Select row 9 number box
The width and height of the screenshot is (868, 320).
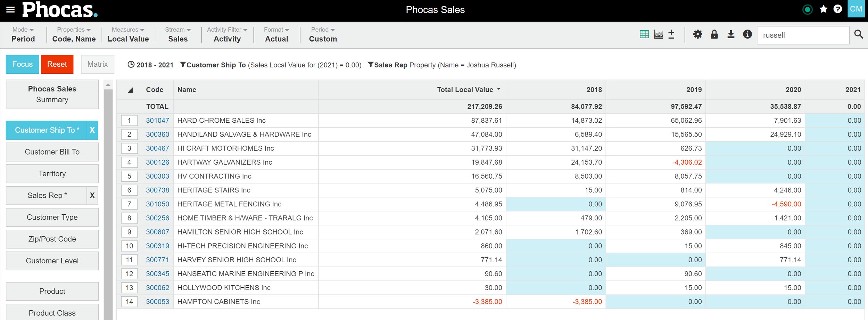(129, 232)
